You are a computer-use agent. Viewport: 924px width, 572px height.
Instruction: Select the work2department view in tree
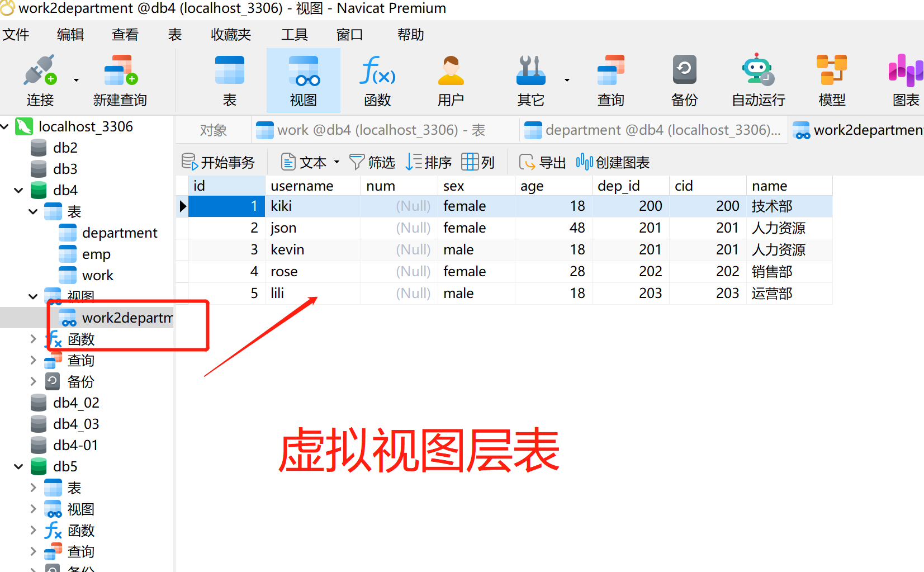click(x=127, y=318)
